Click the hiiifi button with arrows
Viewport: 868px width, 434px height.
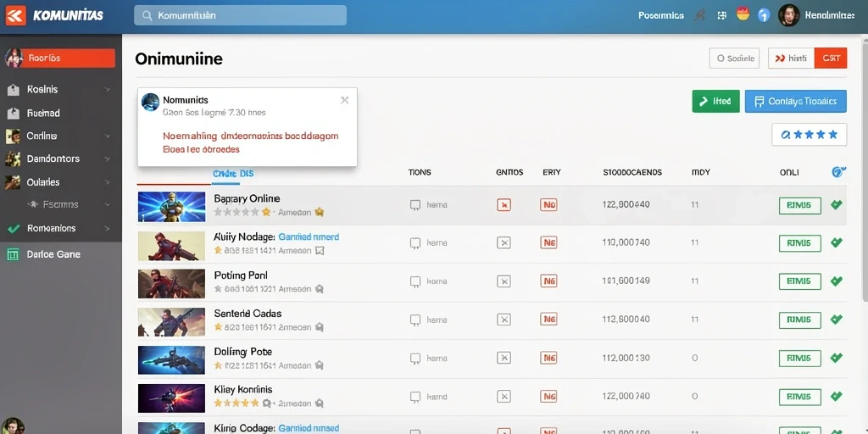click(x=791, y=58)
